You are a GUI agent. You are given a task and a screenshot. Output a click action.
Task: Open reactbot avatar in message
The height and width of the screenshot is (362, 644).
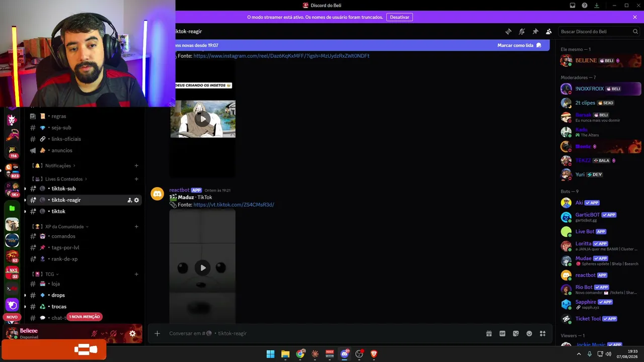[x=157, y=194]
